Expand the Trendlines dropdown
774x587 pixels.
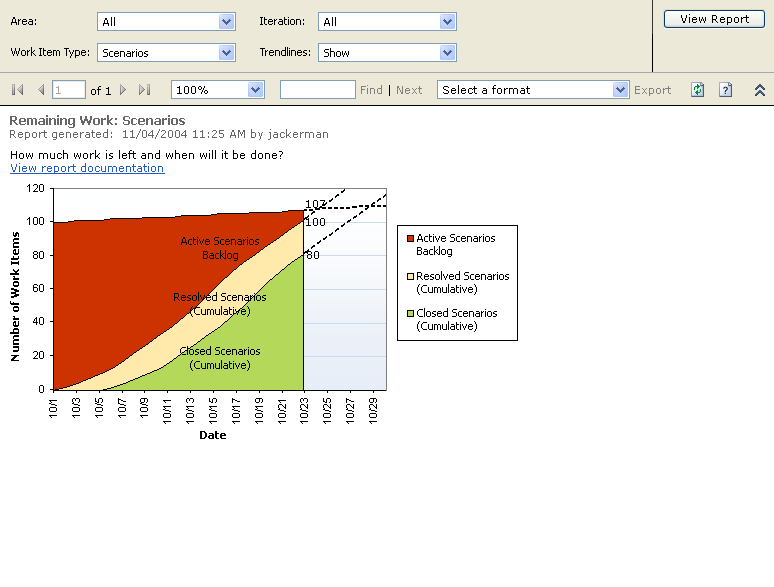click(447, 53)
